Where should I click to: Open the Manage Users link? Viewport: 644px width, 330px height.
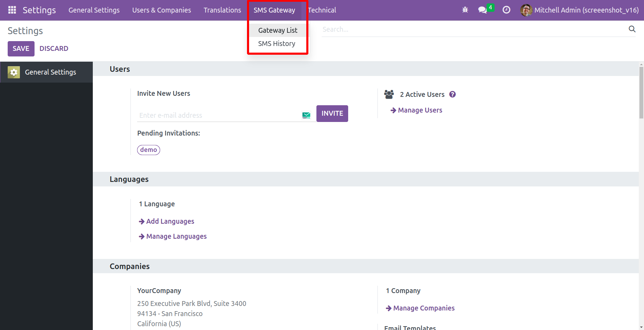[x=420, y=110]
